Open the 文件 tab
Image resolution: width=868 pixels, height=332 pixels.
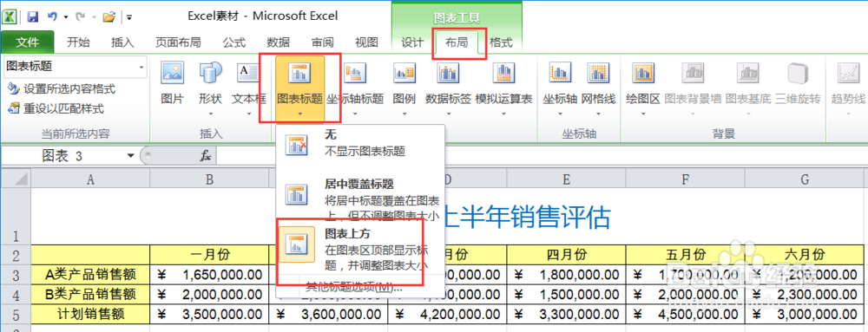27,42
